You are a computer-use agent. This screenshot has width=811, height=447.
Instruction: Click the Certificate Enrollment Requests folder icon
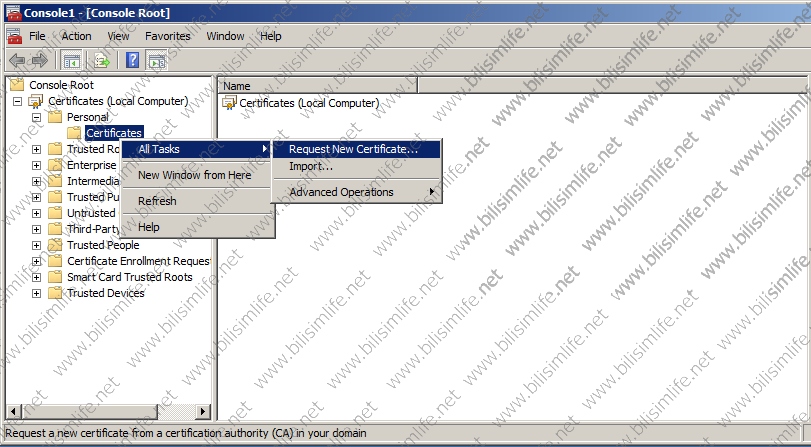tap(55, 261)
